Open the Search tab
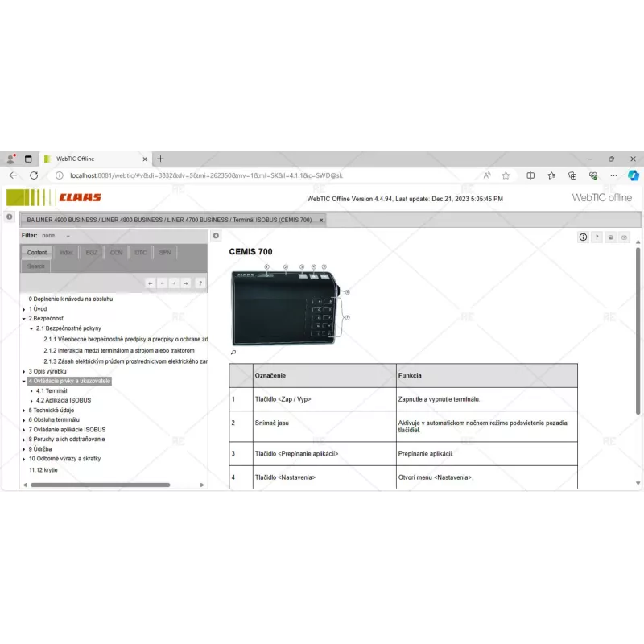This screenshot has width=644, height=644. pos(36,266)
